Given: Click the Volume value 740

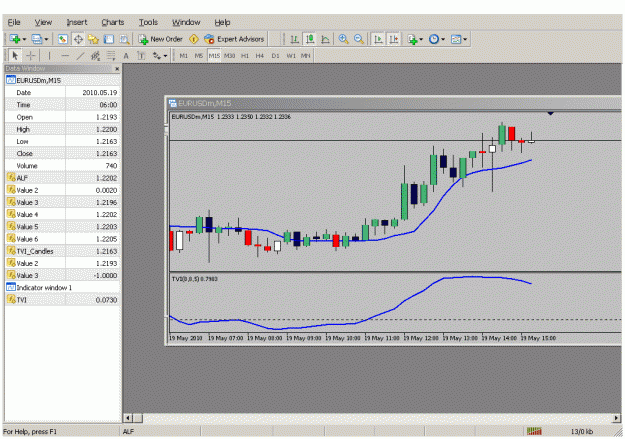Looking at the screenshot, I should (111, 166).
